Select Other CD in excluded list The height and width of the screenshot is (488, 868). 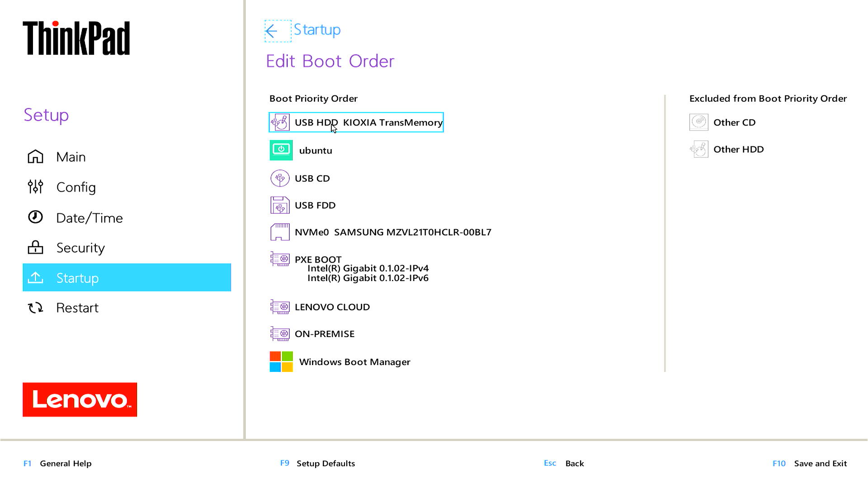(734, 122)
